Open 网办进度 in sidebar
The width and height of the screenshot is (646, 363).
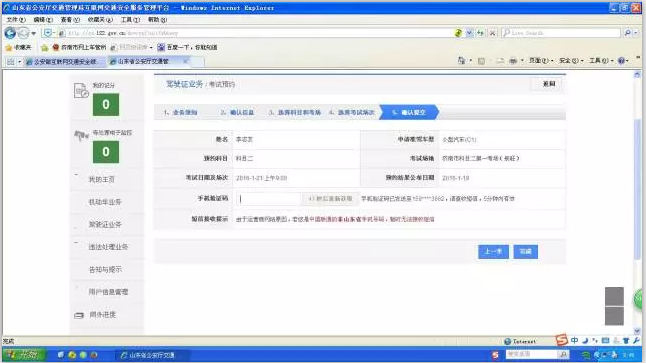tap(103, 315)
